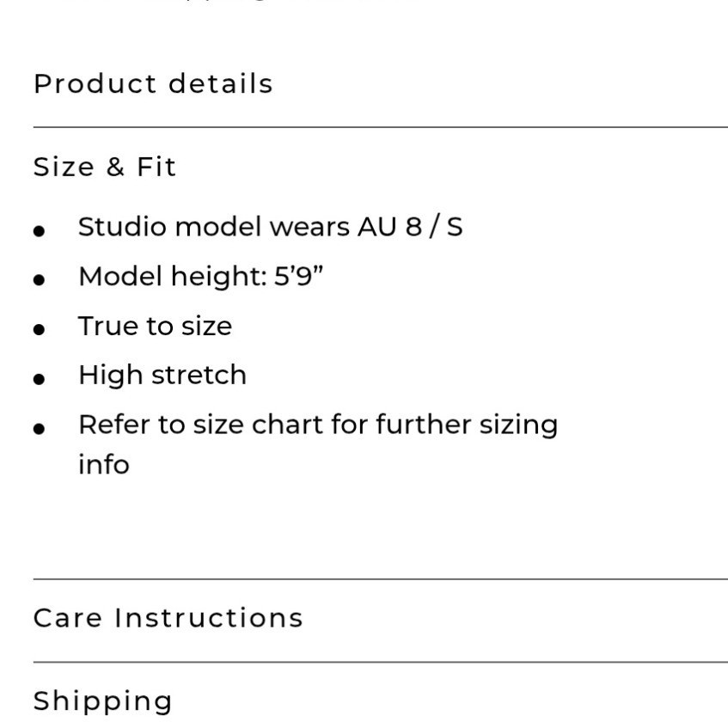Viewport: 728px width, 728px height.
Task: Click the bullet beside 'Refer to size chart'
Action: [x=39, y=428]
